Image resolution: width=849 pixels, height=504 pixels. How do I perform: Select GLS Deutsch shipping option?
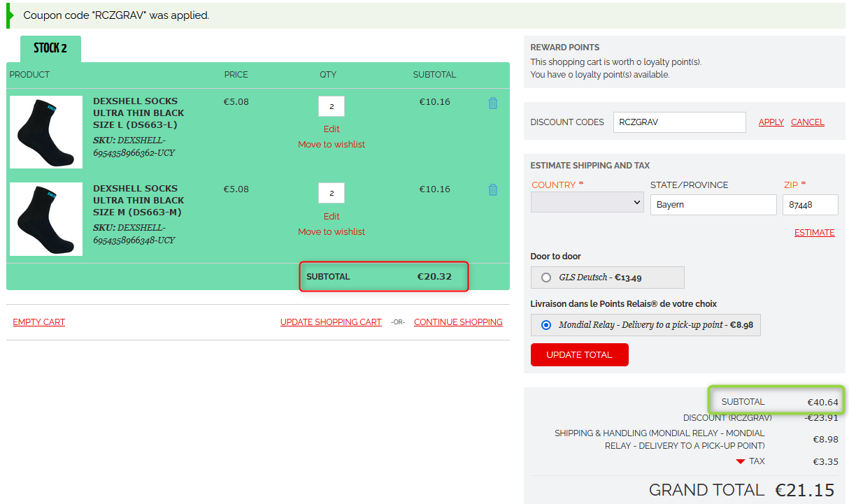pyautogui.click(x=546, y=278)
